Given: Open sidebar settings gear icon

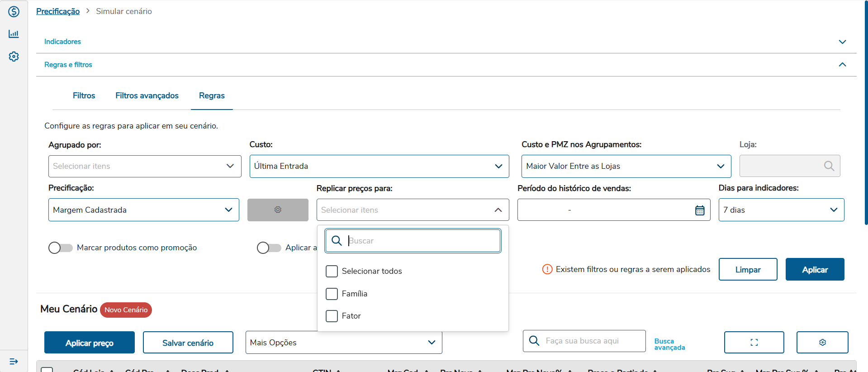Looking at the screenshot, I should (x=14, y=57).
